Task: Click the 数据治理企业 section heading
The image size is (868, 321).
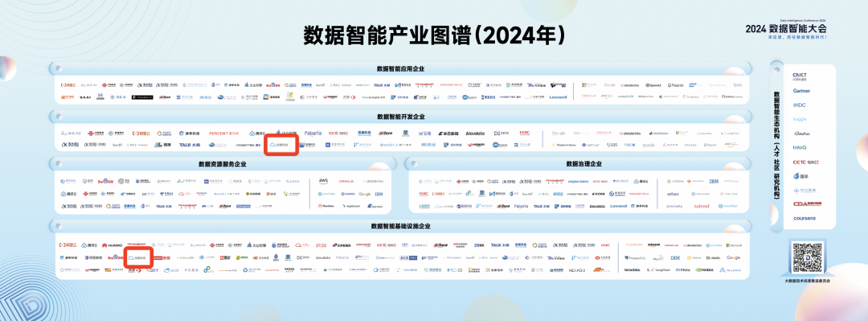Action: click(x=583, y=164)
